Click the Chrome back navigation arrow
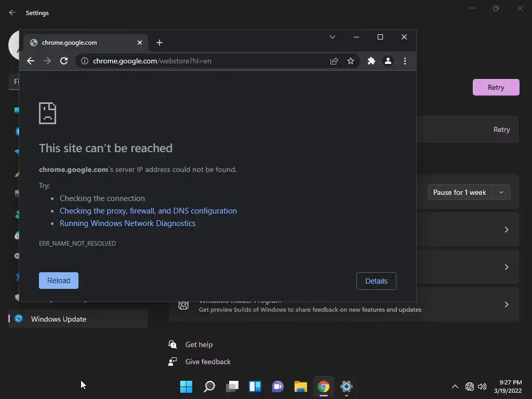 click(31, 61)
